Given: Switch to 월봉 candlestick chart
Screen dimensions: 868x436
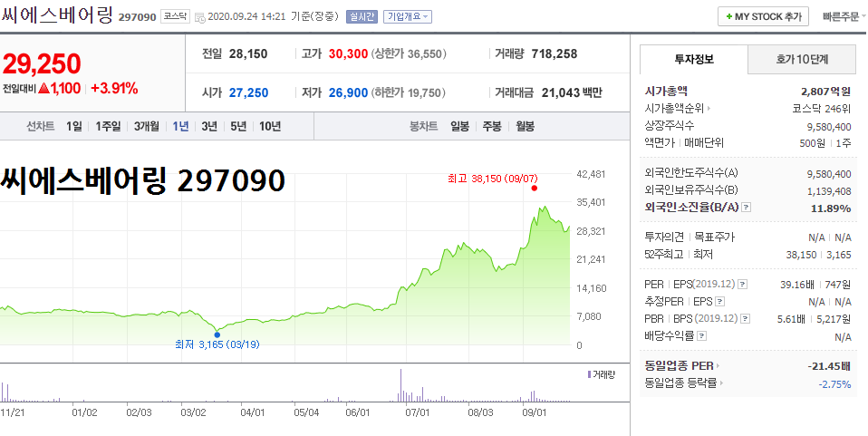Looking at the screenshot, I should (525, 126).
